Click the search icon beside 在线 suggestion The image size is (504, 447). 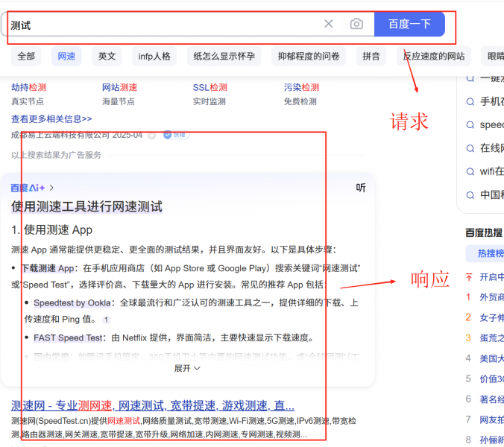[470, 148]
